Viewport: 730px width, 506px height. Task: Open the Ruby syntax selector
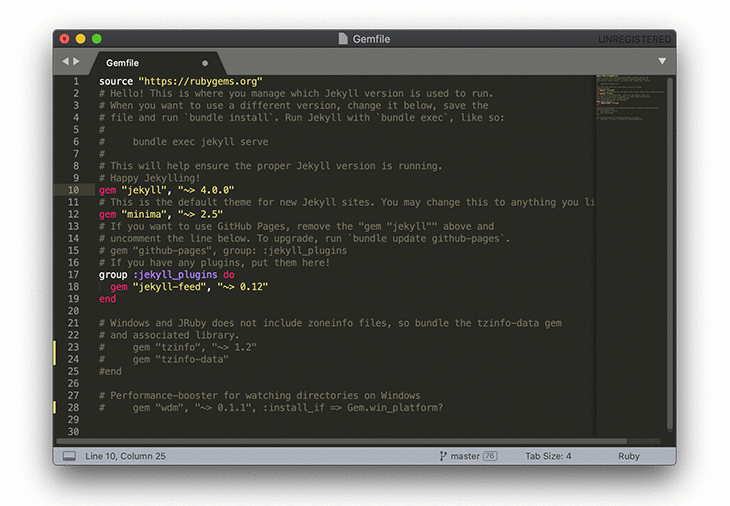click(629, 456)
